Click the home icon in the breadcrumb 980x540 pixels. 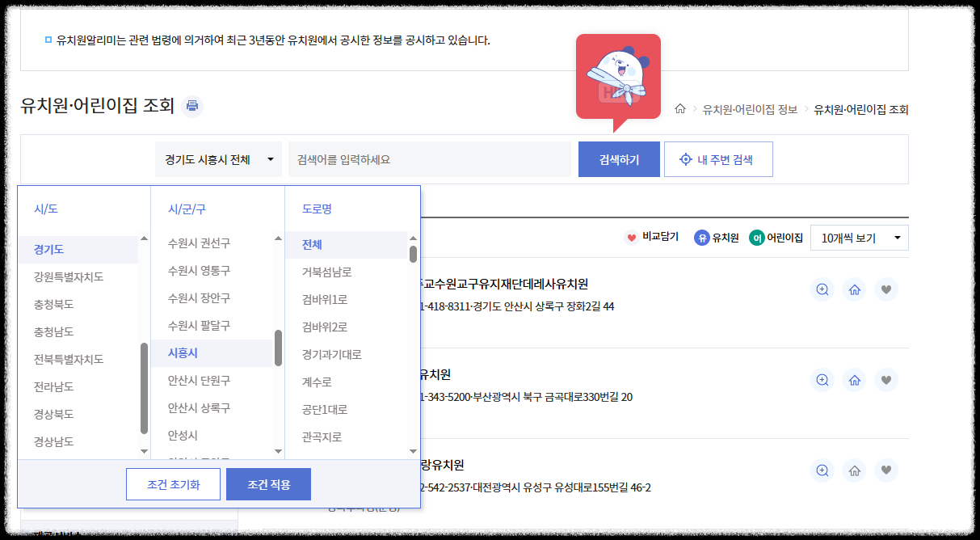(683, 109)
